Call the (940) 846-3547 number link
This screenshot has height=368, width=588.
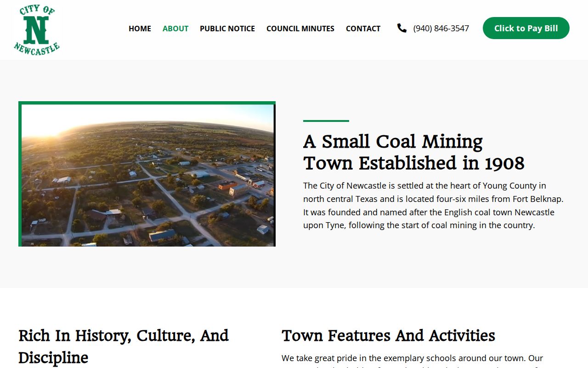pyautogui.click(x=441, y=29)
